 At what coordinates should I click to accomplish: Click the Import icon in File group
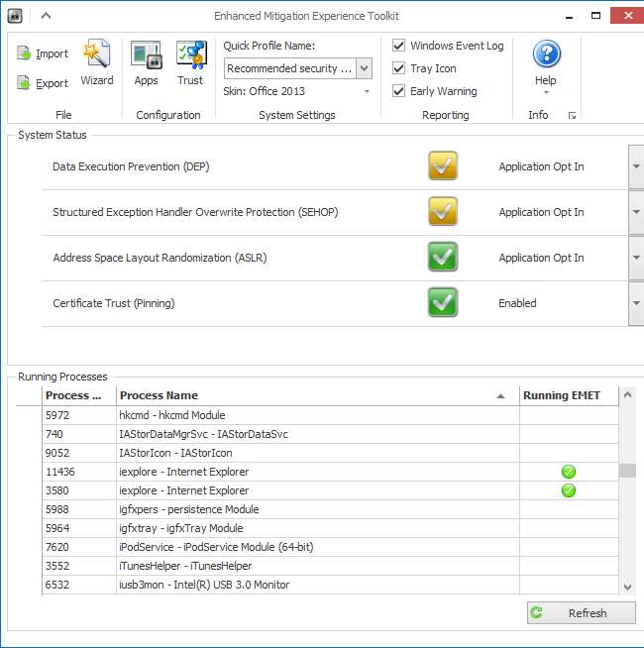25,54
